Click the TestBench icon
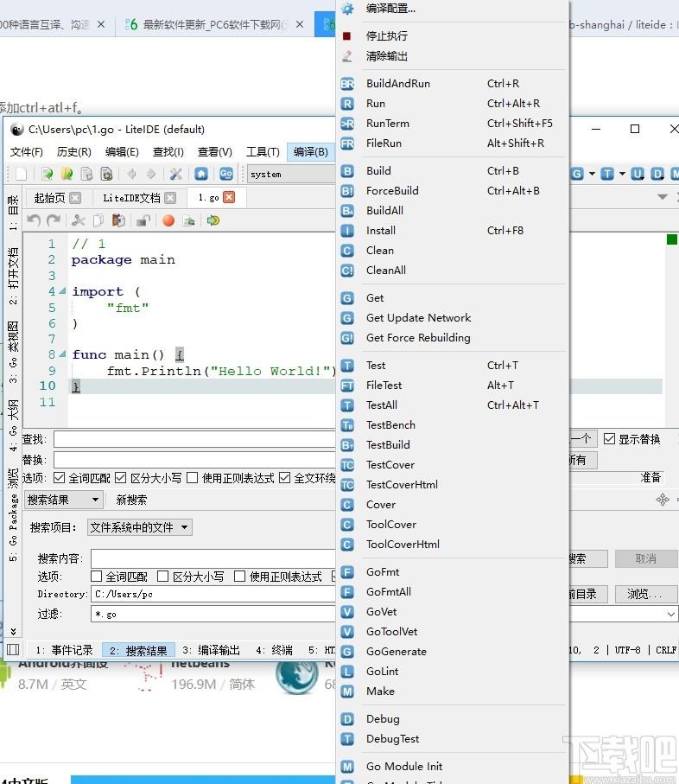 (x=347, y=425)
